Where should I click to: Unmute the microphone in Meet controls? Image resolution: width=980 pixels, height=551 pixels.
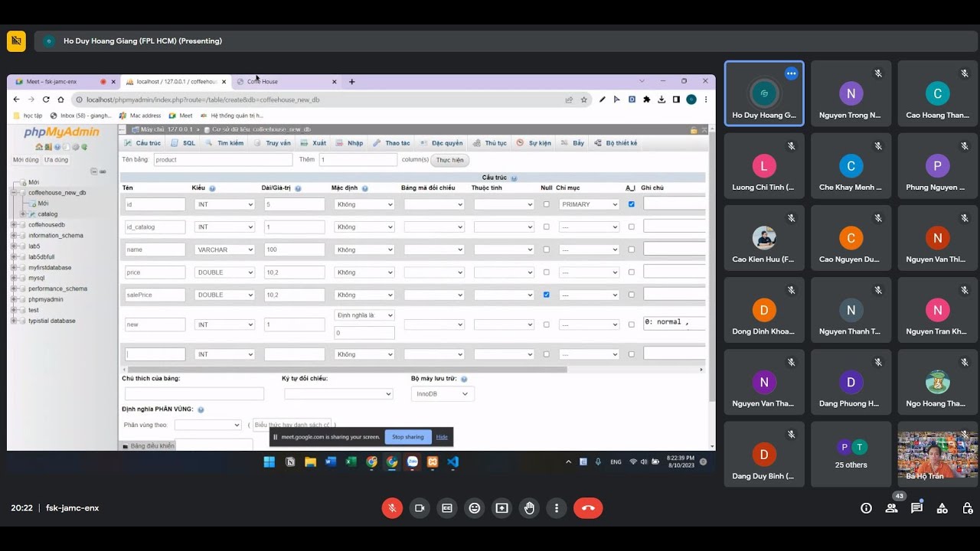[x=392, y=508]
